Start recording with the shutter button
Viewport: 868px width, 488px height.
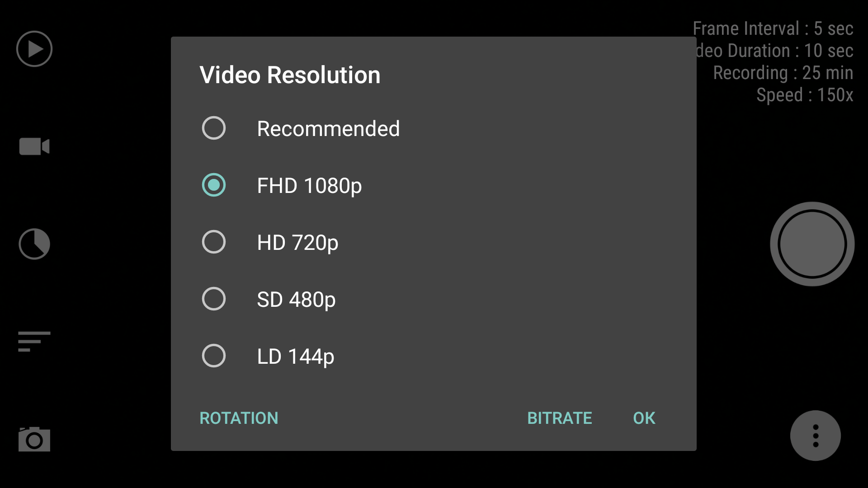tap(812, 244)
